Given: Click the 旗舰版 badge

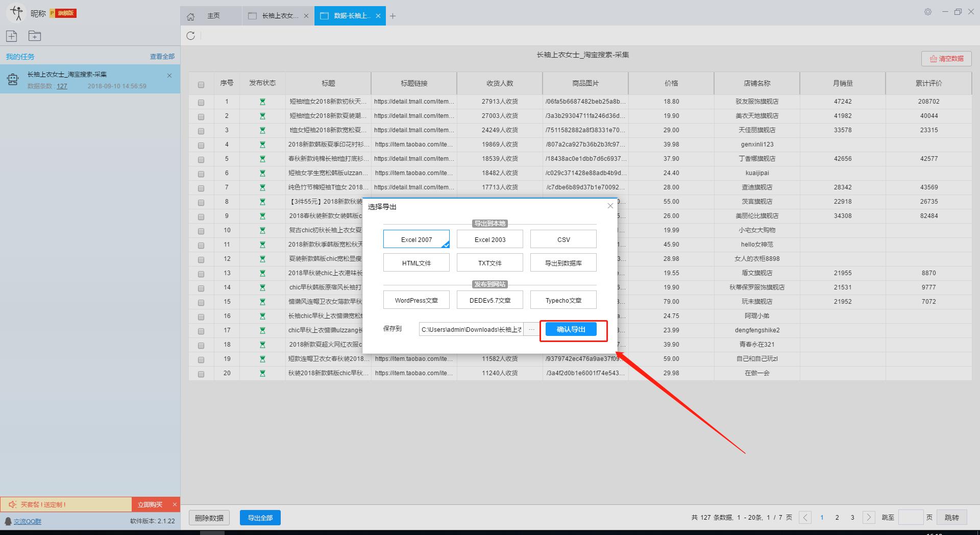Looking at the screenshot, I should (63, 13).
